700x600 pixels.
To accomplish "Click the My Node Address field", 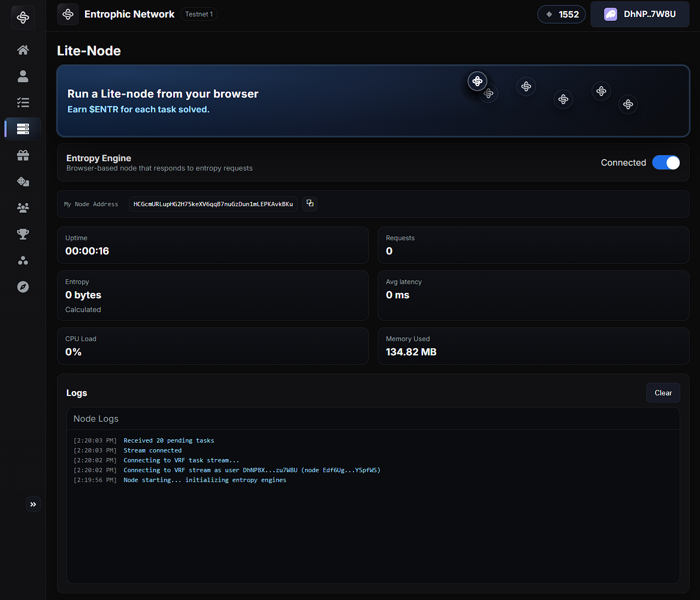I will click(213, 204).
